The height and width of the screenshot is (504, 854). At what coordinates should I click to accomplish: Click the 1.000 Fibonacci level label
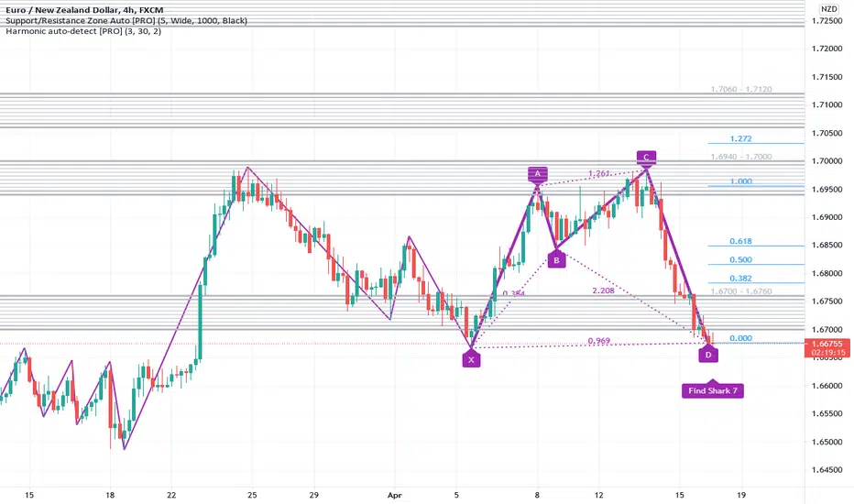click(x=740, y=181)
